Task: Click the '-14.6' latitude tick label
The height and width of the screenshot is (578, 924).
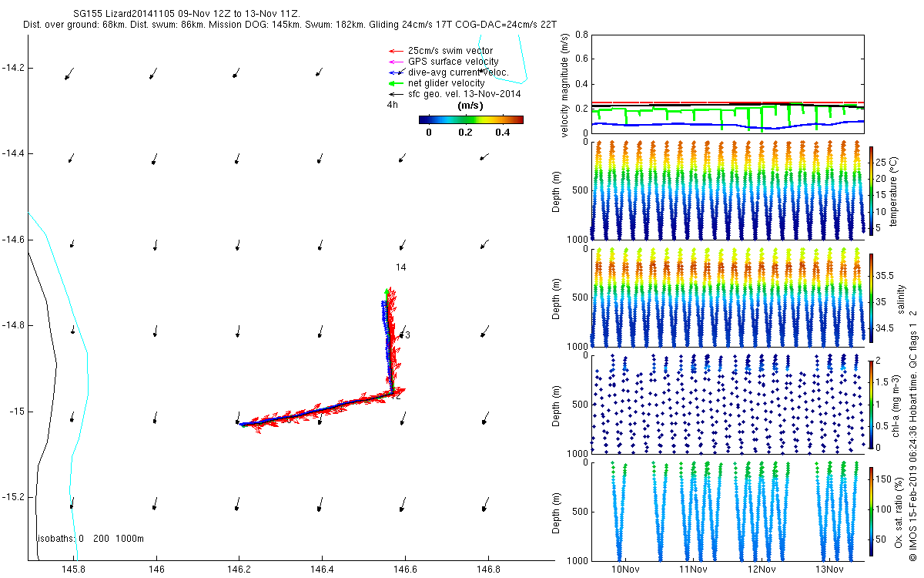Action: [12, 240]
